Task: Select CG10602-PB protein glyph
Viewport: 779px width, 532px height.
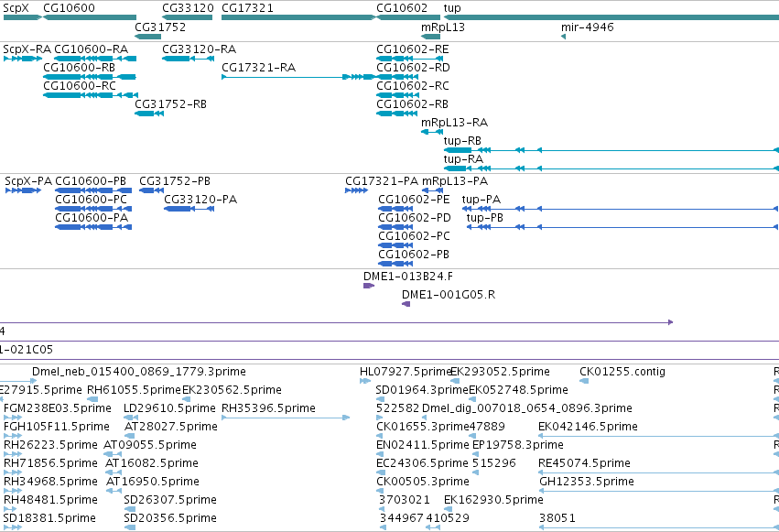Action: [396, 264]
